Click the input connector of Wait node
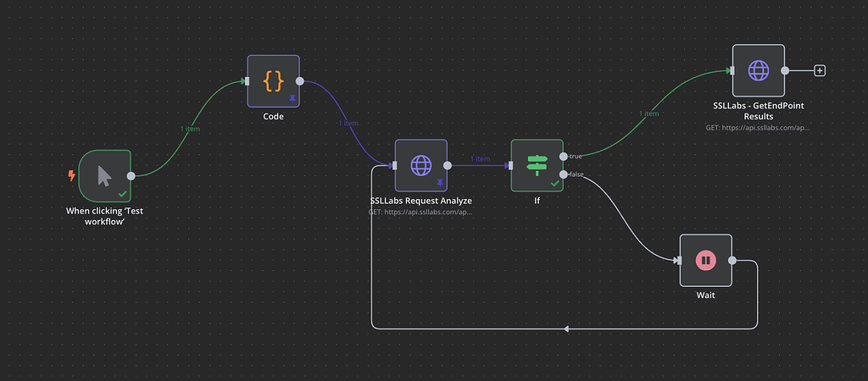 [679, 261]
